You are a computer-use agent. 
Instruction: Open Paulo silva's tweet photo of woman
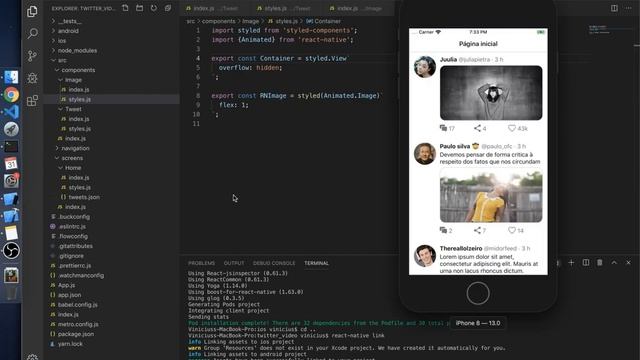coord(491,195)
